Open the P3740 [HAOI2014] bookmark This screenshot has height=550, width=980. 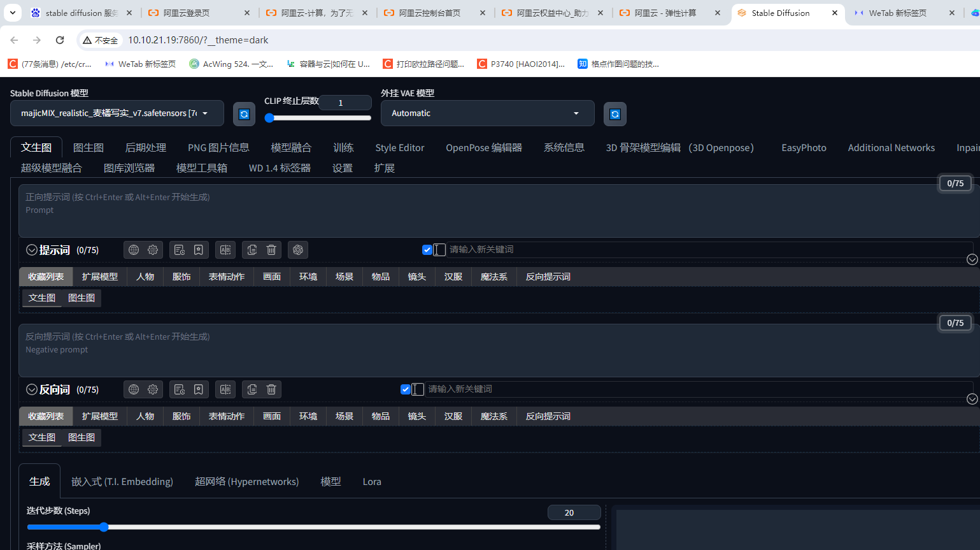click(x=521, y=64)
